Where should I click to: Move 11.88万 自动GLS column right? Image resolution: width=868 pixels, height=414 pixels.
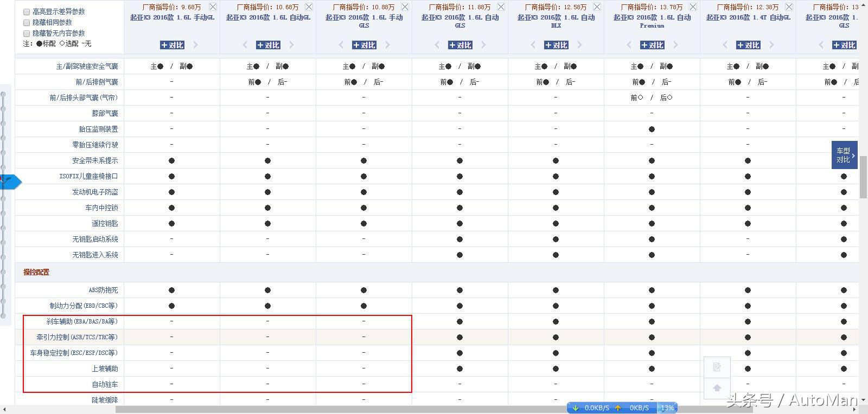tap(484, 45)
